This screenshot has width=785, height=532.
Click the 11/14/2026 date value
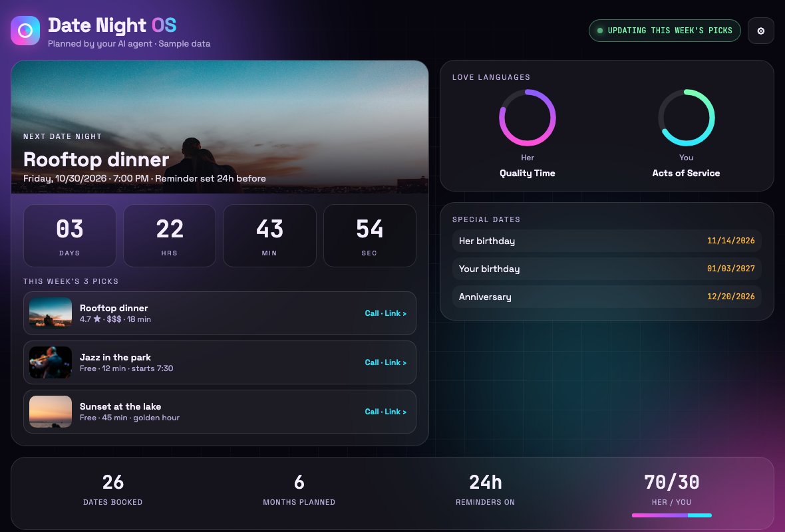pyautogui.click(x=730, y=241)
